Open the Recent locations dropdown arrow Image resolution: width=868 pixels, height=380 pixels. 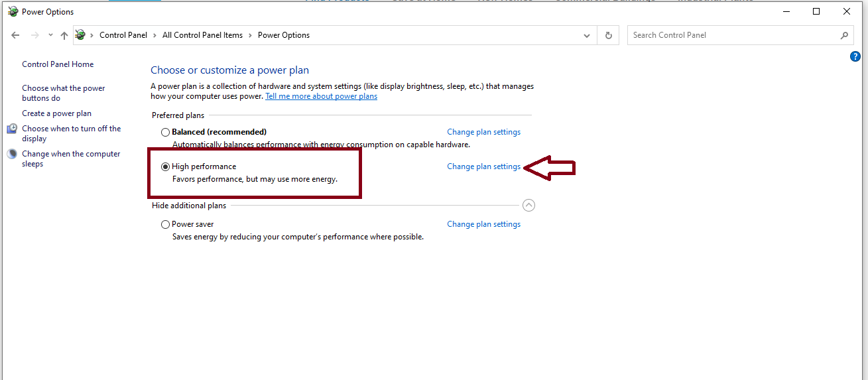50,36
